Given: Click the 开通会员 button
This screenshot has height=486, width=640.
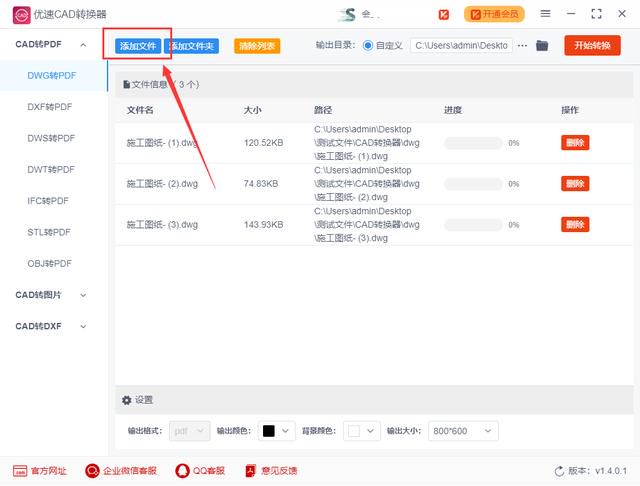Looking at the screenshot, I should coord(494,14).
